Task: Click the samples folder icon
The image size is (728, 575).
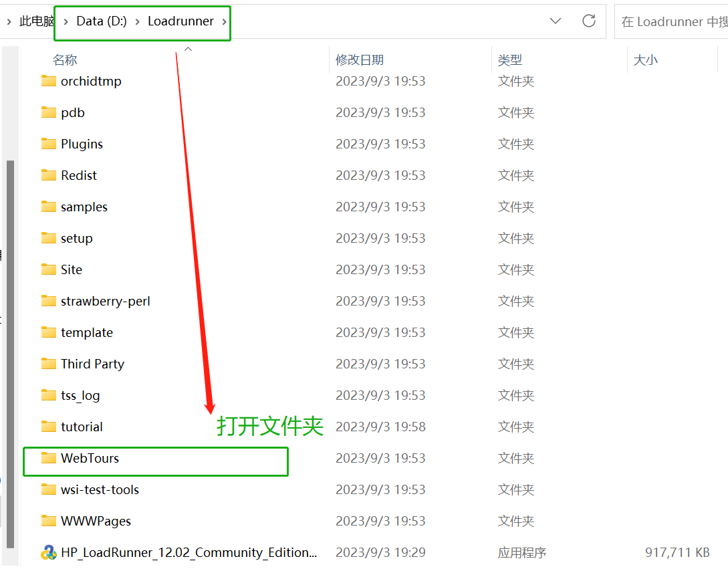Action: [48, 207]
